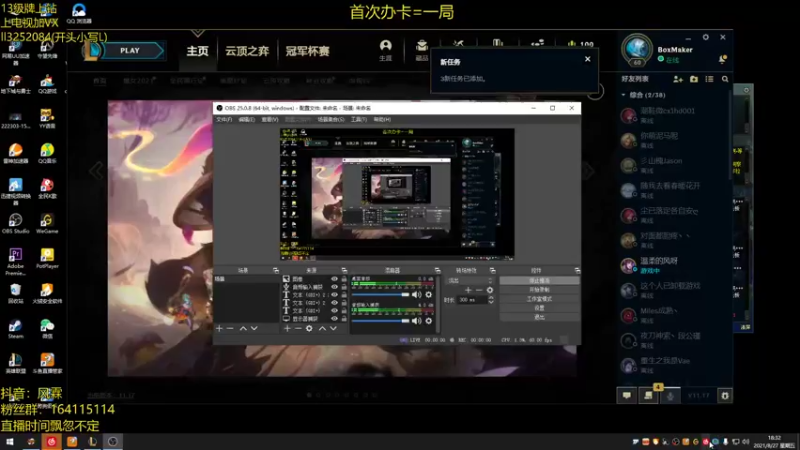Pop out the 来源 dock panel

tap(344, 270)
